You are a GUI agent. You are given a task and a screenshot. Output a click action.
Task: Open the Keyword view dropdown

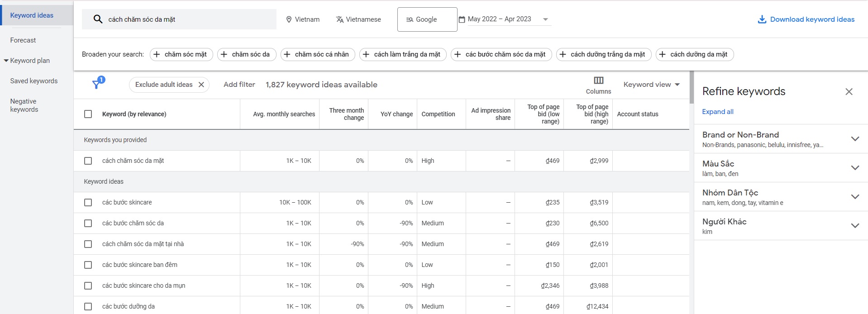651,85
